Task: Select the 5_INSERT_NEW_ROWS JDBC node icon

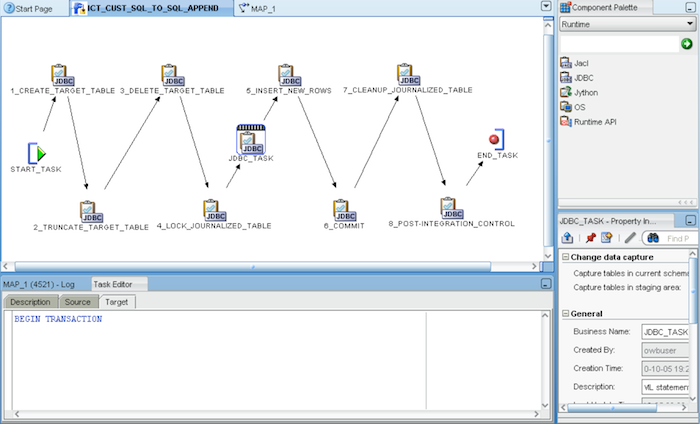Action: 289,75
